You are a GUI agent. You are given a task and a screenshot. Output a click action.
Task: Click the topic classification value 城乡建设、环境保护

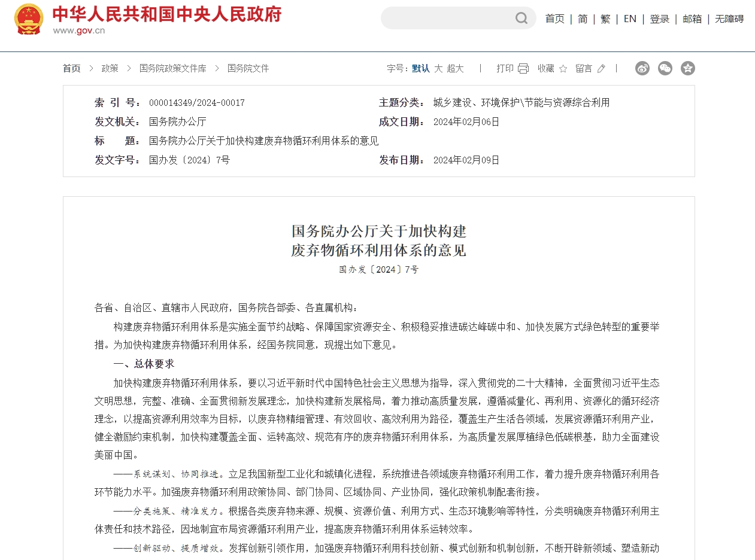(477, 103)
